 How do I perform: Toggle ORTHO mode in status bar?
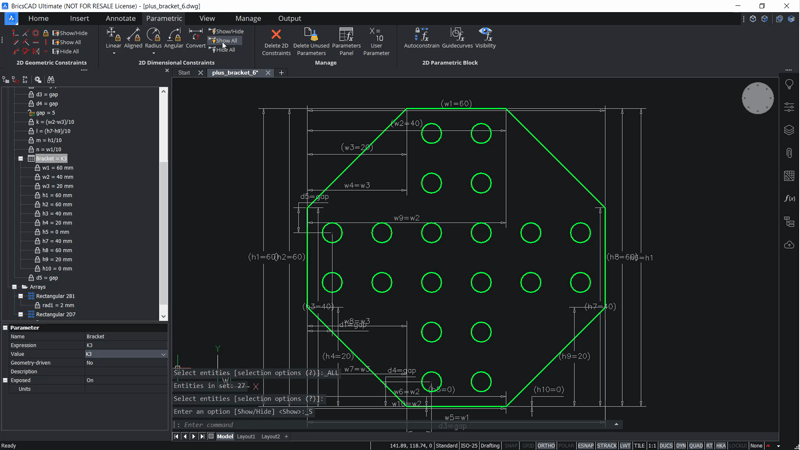click(x=545, y=445)
